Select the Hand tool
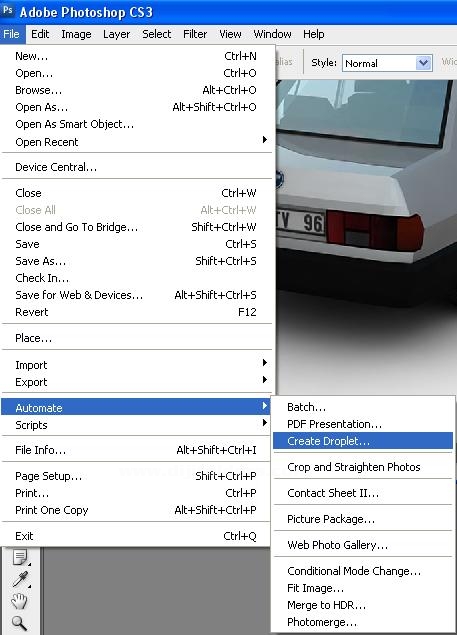The width and height of the screenshot is (457, 635). 19,601
